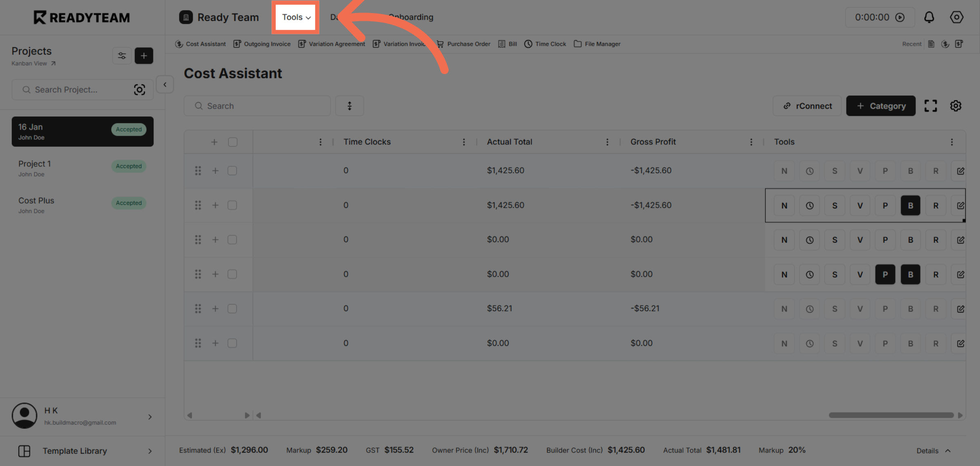The height and width of the screenshot is (466, 980).
Task: Click the Category button to add a category
Action: [881, 105]
